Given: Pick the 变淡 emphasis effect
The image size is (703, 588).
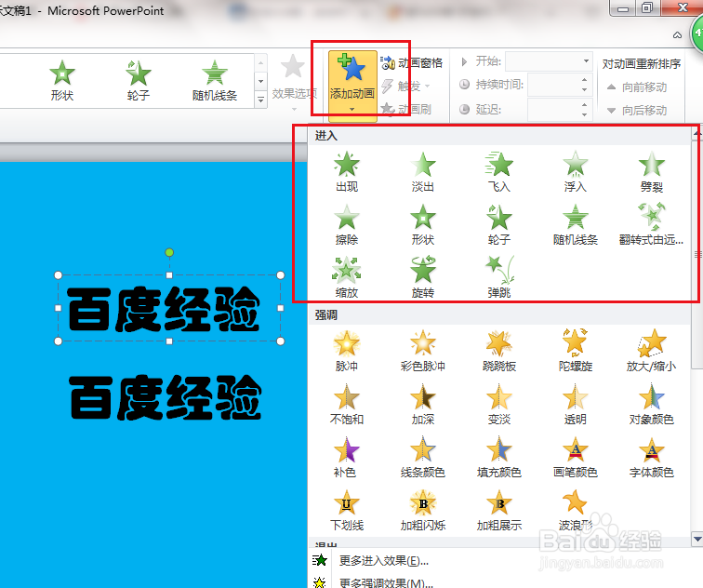Looking at the screenshot, I should tap(499, 404).
